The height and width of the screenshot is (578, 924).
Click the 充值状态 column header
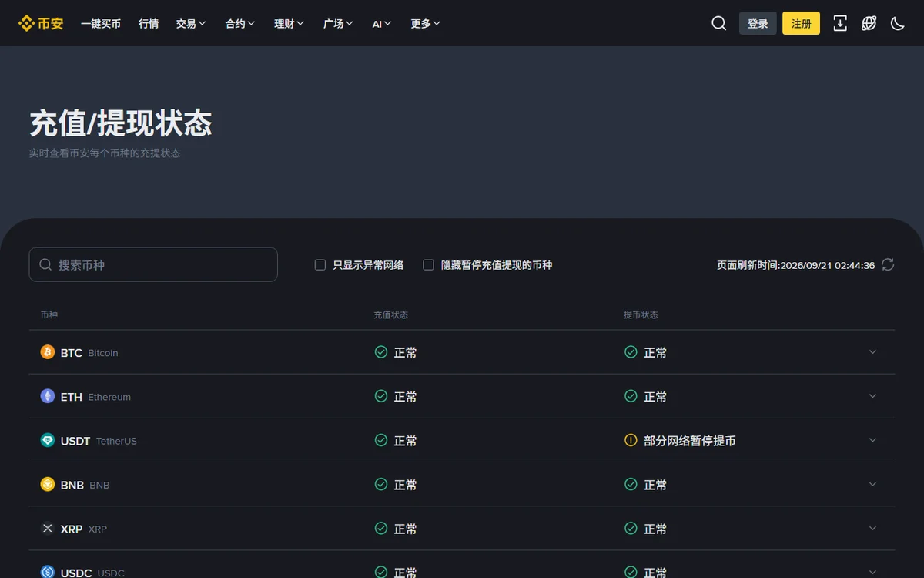pos(391,314)
